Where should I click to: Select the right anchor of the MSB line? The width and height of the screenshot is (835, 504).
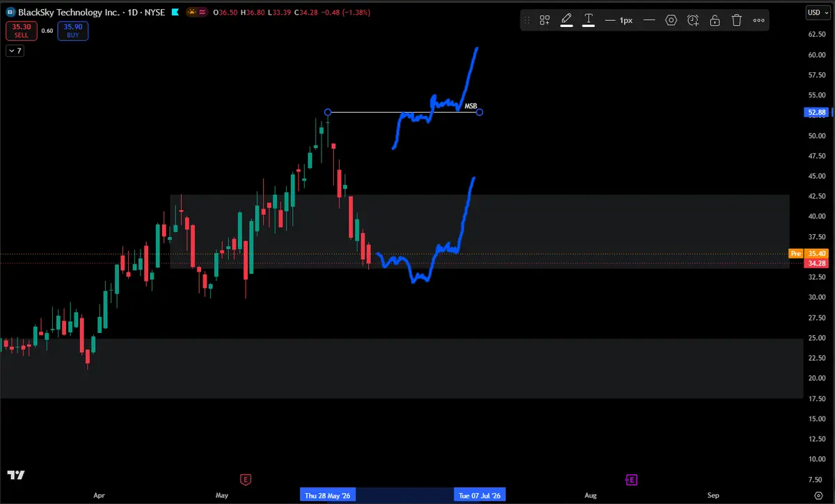[x=479, y=112]
